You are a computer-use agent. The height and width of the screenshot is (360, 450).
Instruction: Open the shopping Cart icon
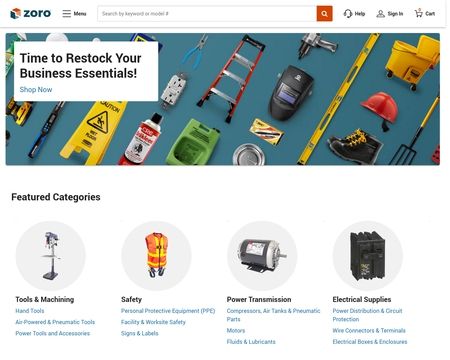click(x=419, y=13)
